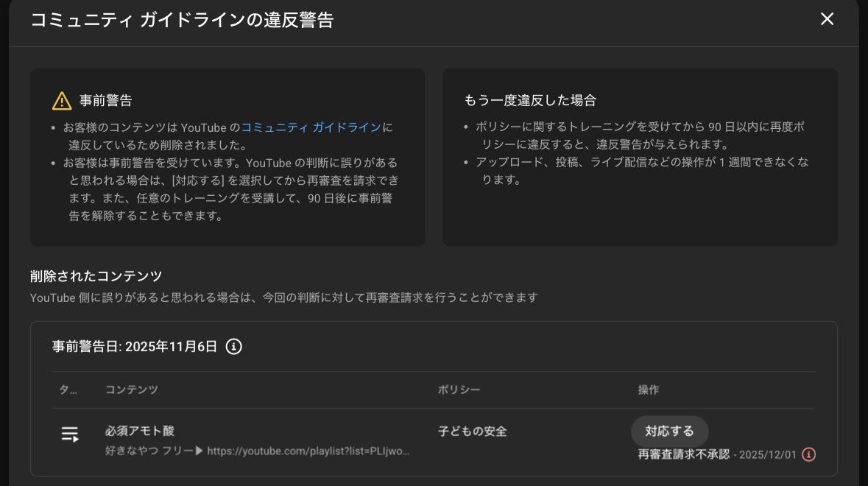This screenshot has width=868, height=486.
Task: Open the コミュニティ ガイドライン link
Action: point(311,127)
